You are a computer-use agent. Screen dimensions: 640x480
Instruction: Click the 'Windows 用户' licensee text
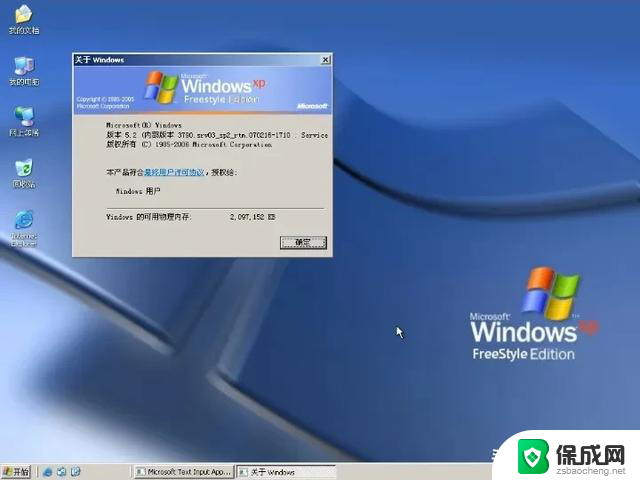tap(138, 191)
